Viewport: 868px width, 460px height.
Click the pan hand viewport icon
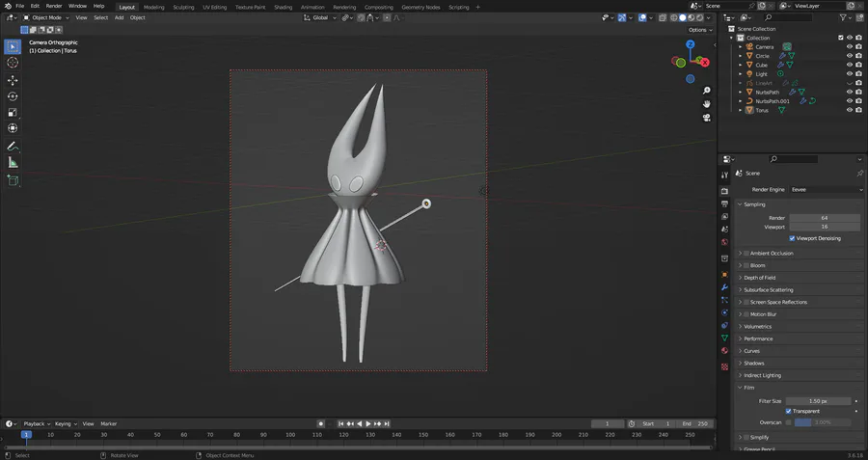coord(706,104)
